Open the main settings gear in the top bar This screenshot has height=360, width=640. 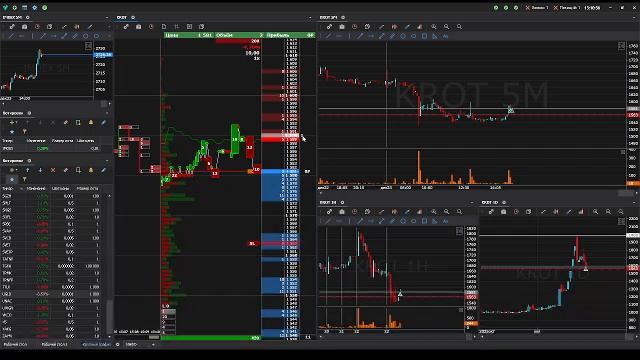(34, 7)
